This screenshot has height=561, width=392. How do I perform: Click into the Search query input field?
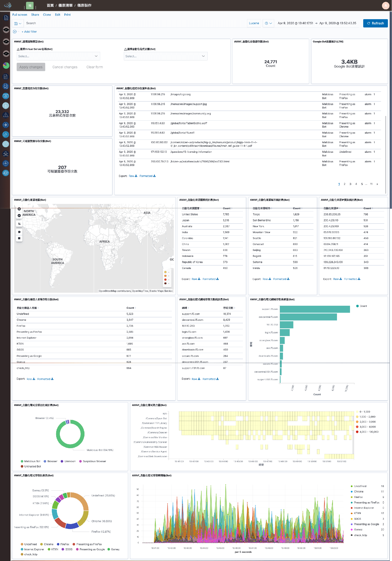[134, 24]
